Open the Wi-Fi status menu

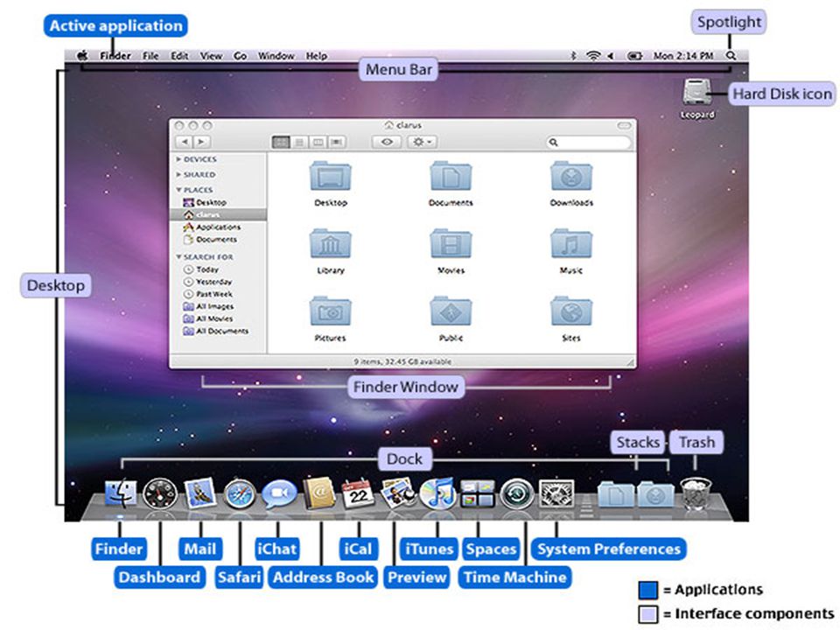pyautogui.click(x=593, y=55)
